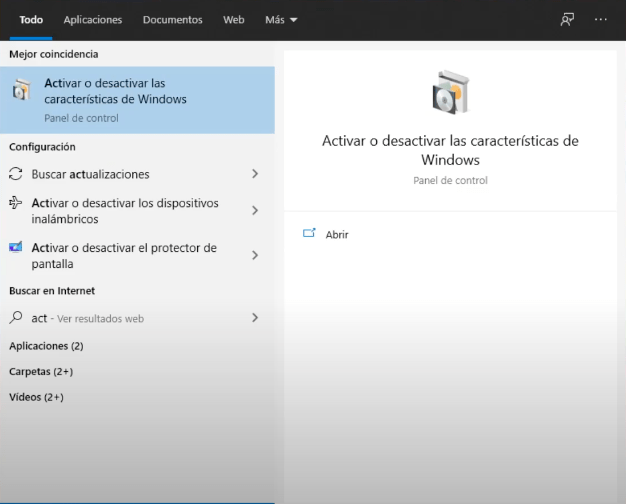Open the feedback icon in top bar
Image resolution: width=626 pixels, height=504 pixels.
(x=567, y=19)
